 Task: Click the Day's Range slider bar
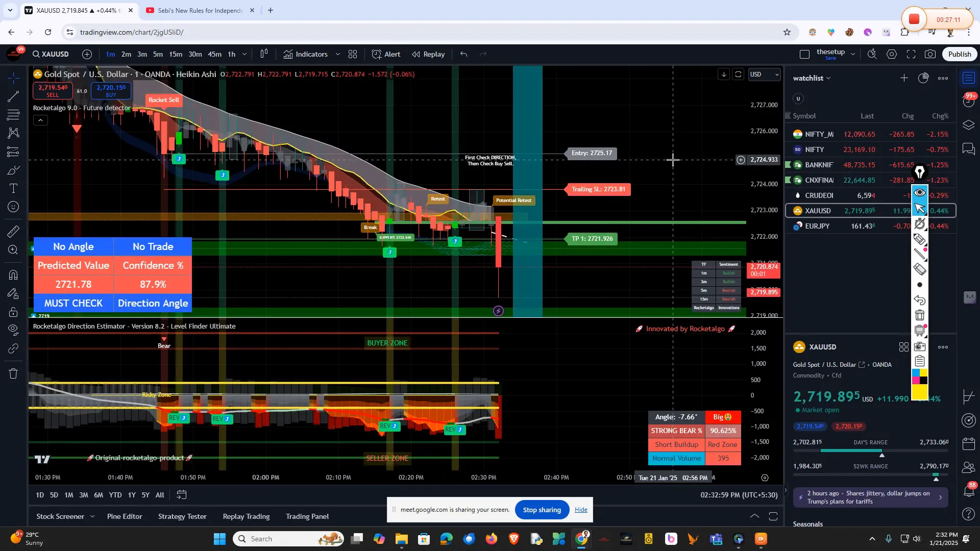click(x=871, y=450)
